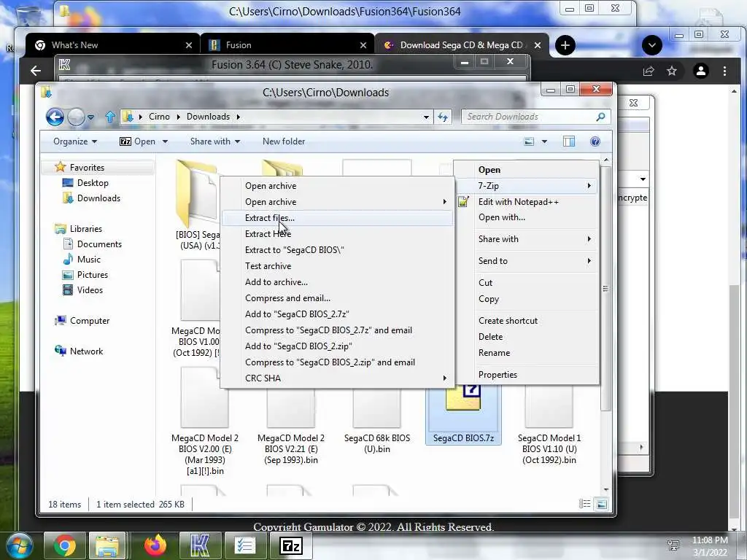
Task: Click New folder toolbar button
Action: (x=284, y=141)
